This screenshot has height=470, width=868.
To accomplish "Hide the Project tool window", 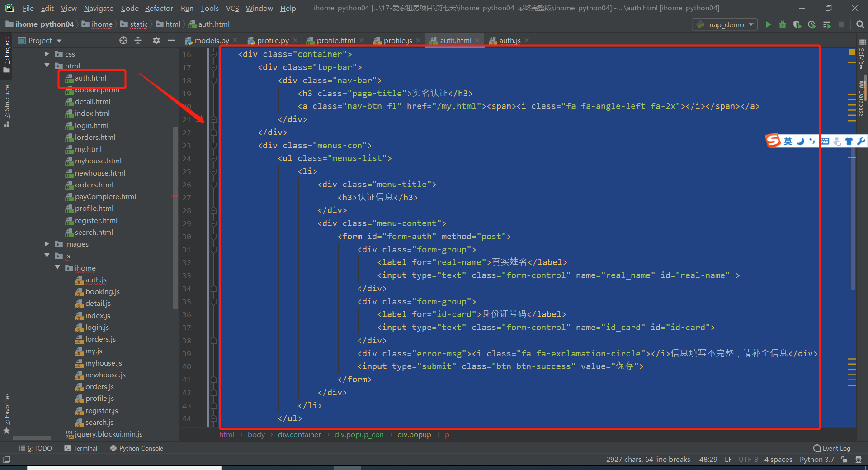I will tap(171, 40).
